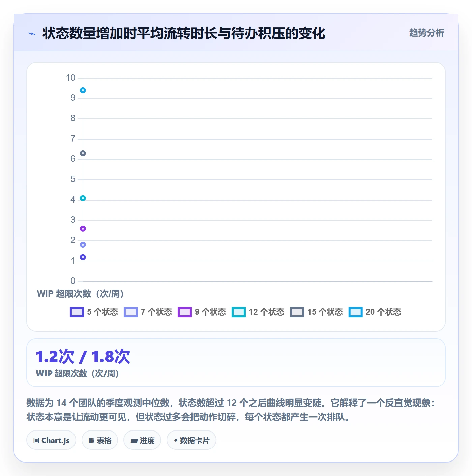The width and height of the screenshot is (472, 476).
Task: Click the 7 个状态 data point near 1.8
Action: pyautogui.click(x=83, y=245)
